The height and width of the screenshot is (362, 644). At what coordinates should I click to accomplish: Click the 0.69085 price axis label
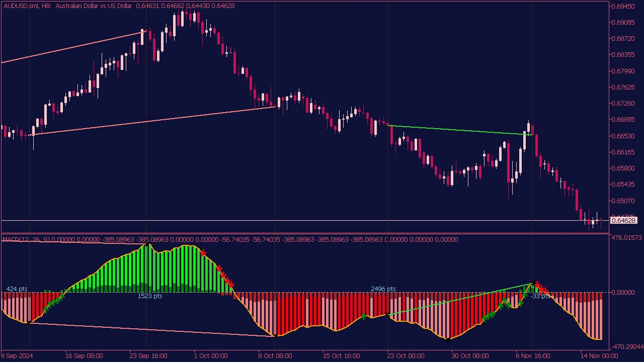click(x=623, y=22)
